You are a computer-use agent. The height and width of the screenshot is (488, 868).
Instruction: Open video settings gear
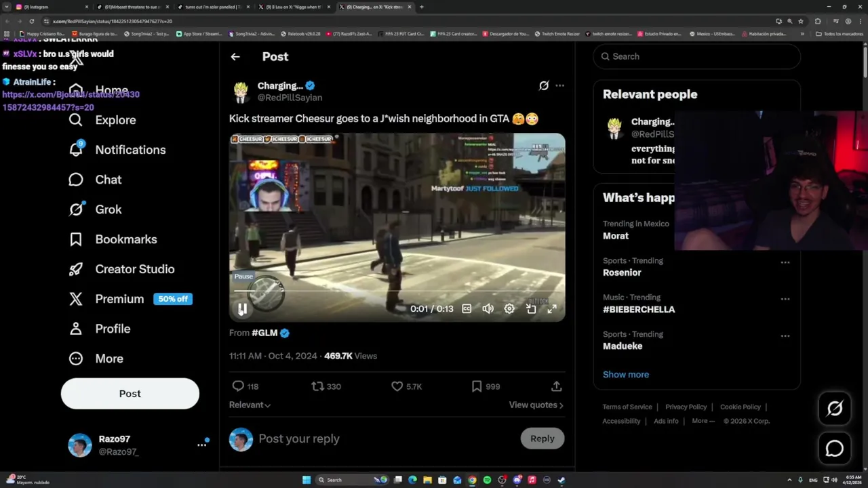click(x=509, y=309)
